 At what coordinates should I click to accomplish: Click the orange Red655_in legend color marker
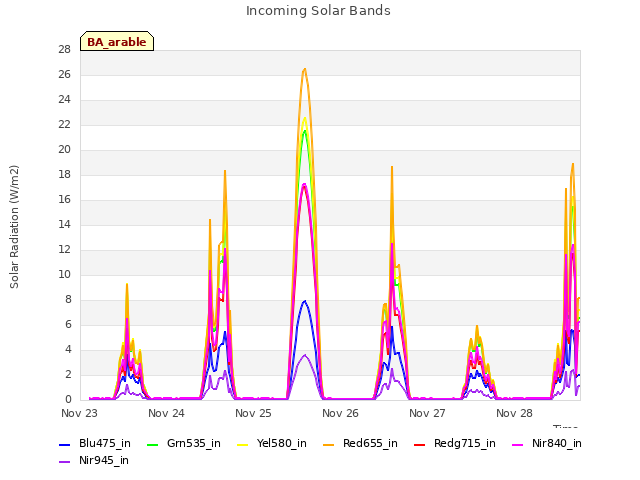click(x=328, y=444)
